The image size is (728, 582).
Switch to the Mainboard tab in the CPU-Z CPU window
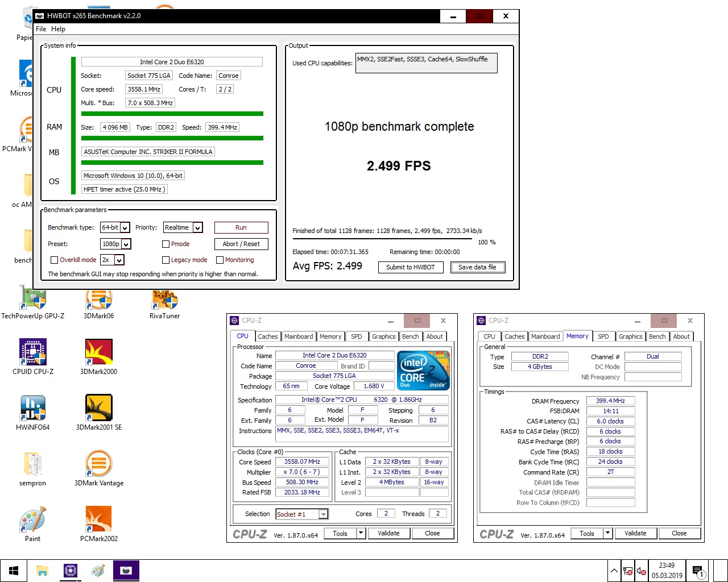(299, 336)
